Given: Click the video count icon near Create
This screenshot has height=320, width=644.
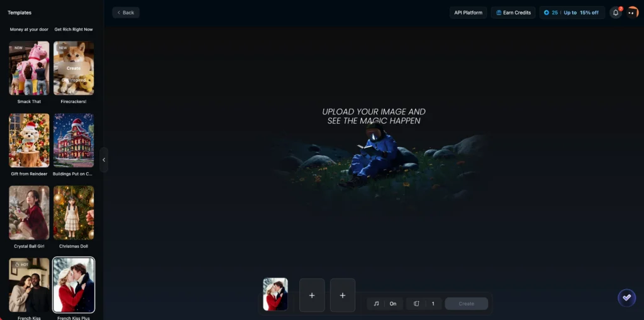Looking at the screenshot, I should pos(416,304).
